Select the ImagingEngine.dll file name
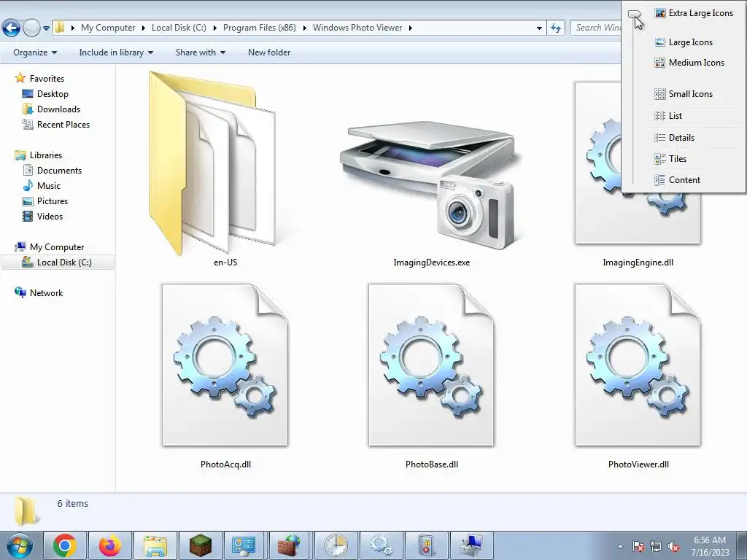747x560 pixels. [638, 262]
